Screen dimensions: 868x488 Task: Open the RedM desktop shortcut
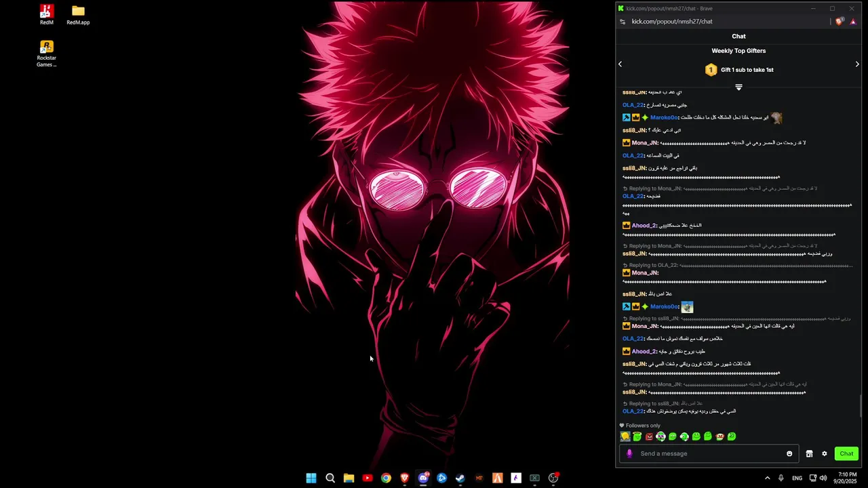[46, 14]
